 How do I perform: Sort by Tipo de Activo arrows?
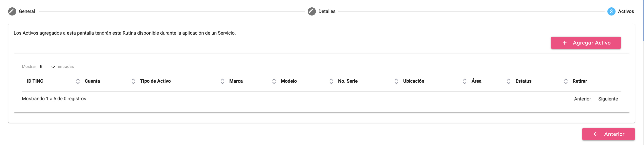coord(222,81)
